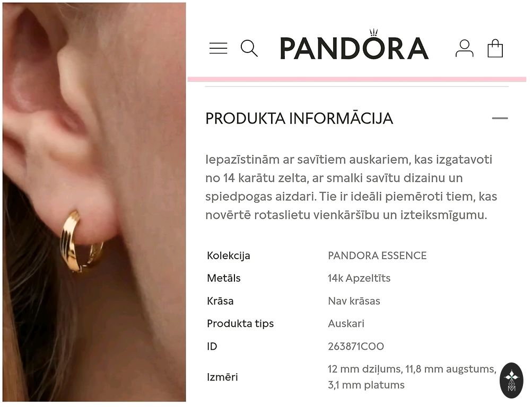Click the dark round chat widget icon
The image size is (532, 407).
point(511,380)
